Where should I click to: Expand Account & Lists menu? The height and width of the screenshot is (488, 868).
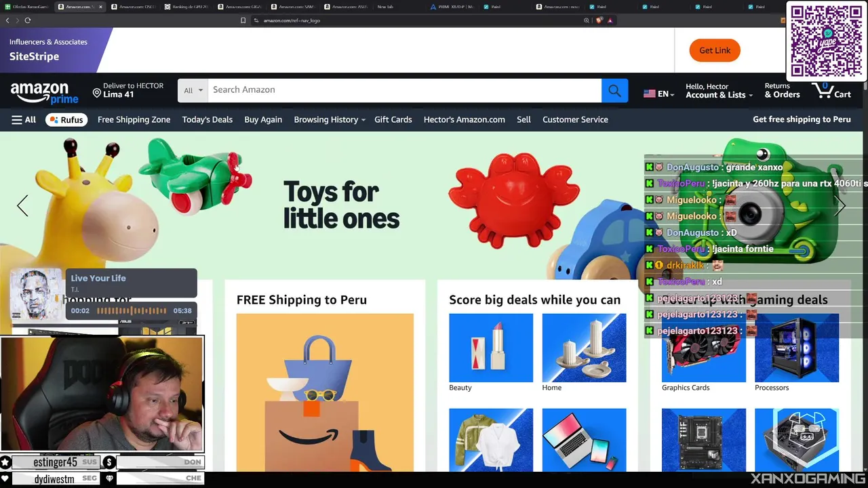[719, 91]
